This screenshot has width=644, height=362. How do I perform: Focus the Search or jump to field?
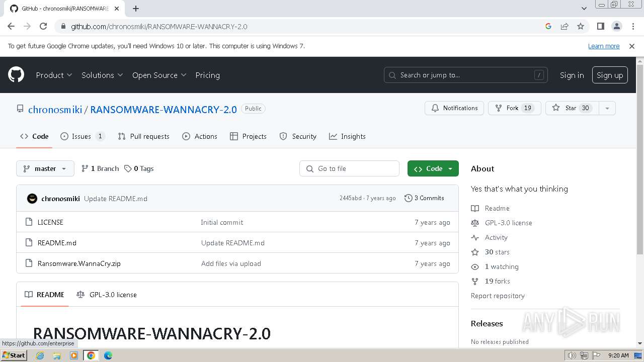465,75
